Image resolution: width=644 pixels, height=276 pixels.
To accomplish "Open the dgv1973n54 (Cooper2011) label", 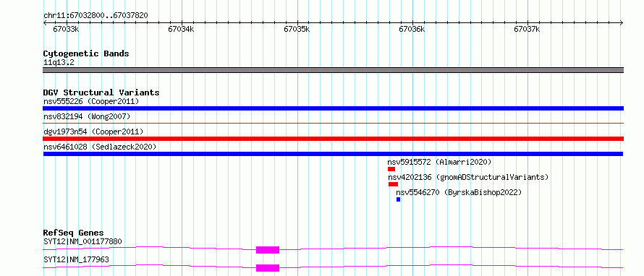I will 93,131.
